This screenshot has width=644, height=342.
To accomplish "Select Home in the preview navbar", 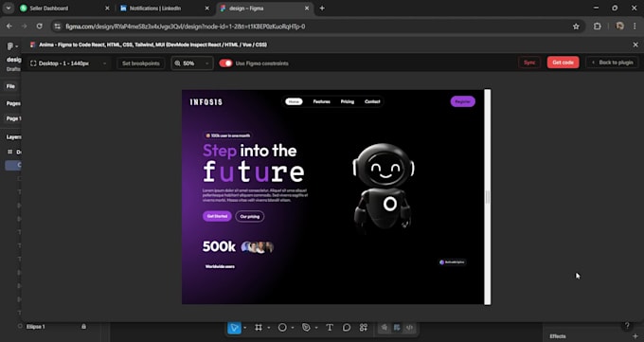I will coord(294,101).
